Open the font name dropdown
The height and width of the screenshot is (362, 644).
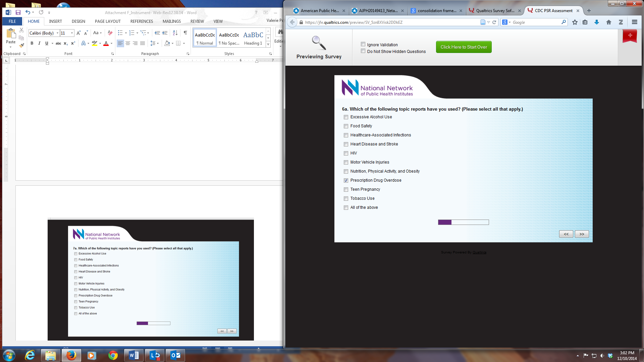coord(57,33)
